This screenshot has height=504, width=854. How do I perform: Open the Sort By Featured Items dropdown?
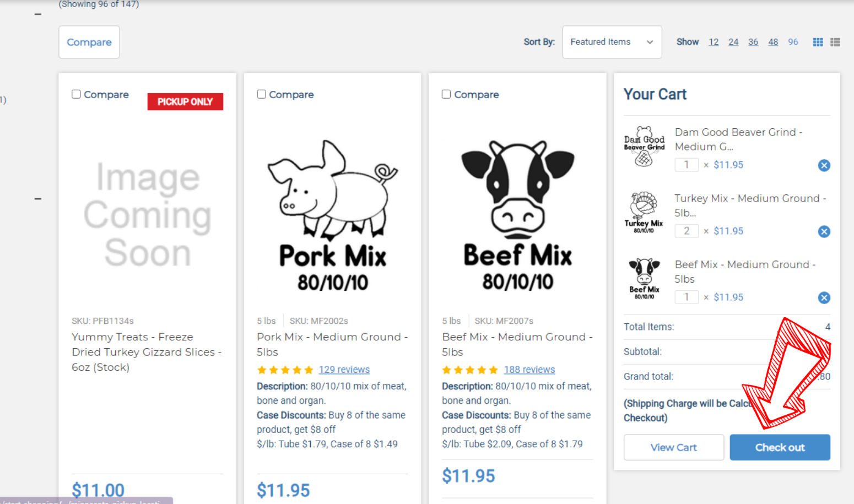pos(612,42)
